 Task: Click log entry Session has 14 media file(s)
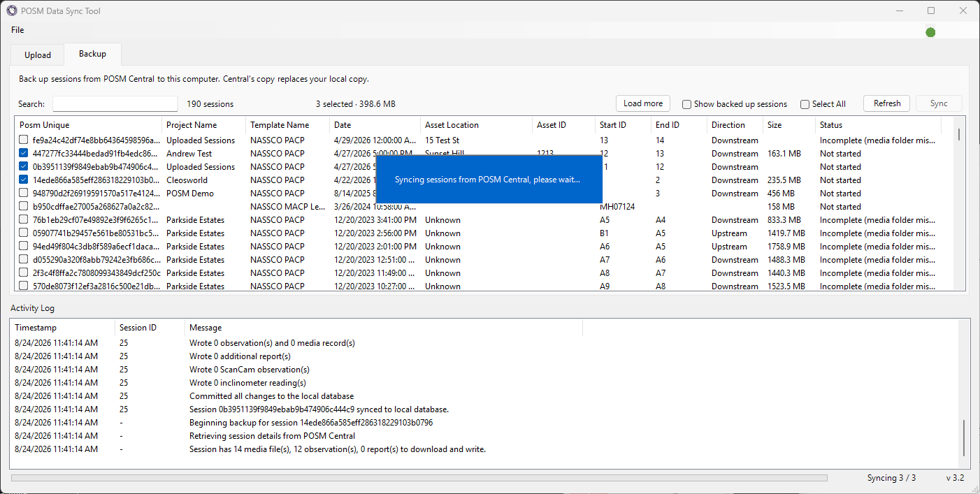pyautogui.click(x=338, y=449)
